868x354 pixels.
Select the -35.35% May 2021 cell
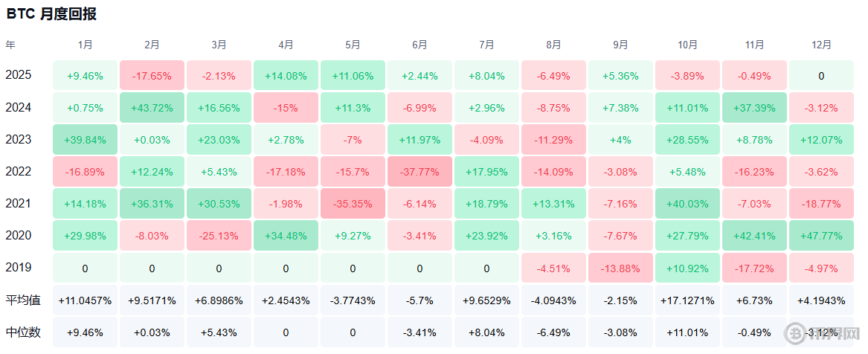[353, 203]
